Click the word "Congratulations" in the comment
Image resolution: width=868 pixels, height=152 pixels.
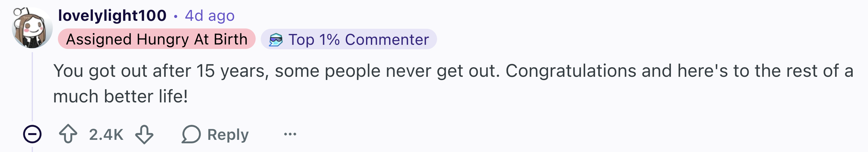click(570, 71)
